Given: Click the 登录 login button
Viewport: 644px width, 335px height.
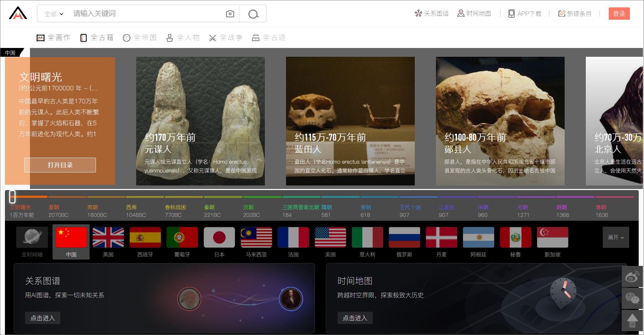Looking at the screenshot, I should 619,13.
